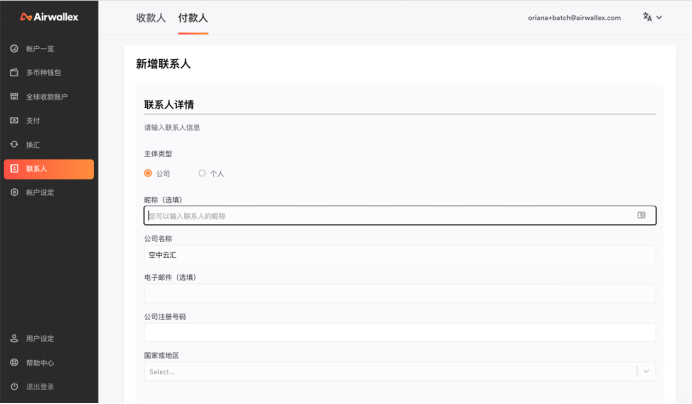Open the 多币种钱包 wallet icon

14,72
